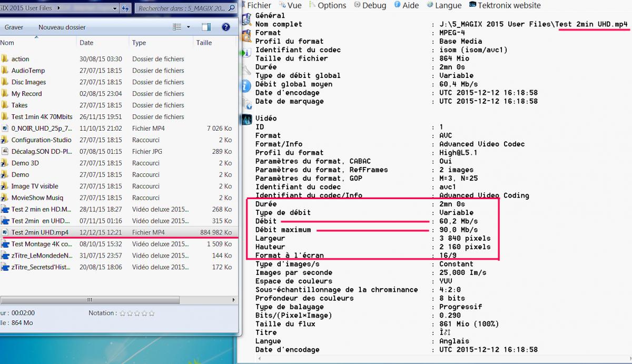The width and height of the screenshot is (632, 364).
Task: Select the Test 2 min en HD.M file
Action: point(41,210)
